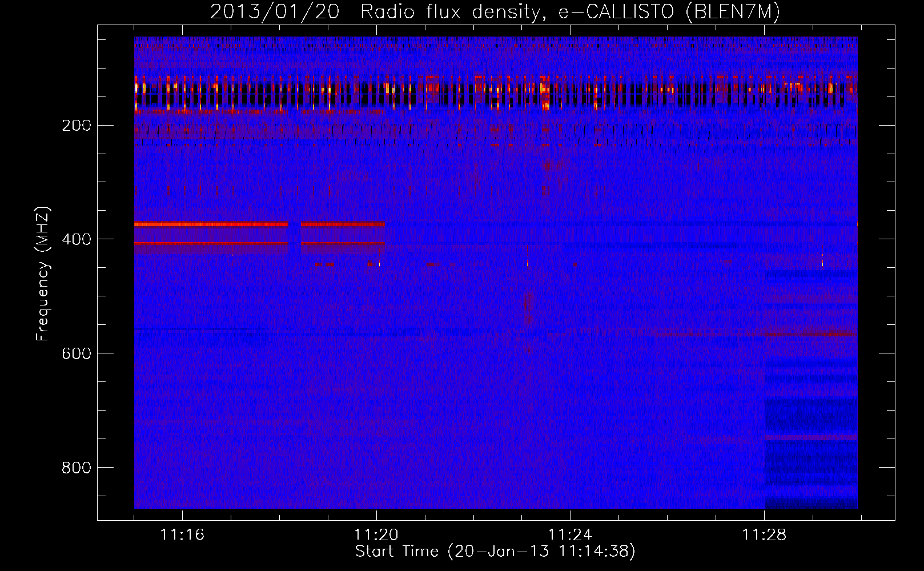Image resolution: width=924 pixels, height=571 pixels.
Task: Click the '400' frequency tick label
Action: point(77,240)
